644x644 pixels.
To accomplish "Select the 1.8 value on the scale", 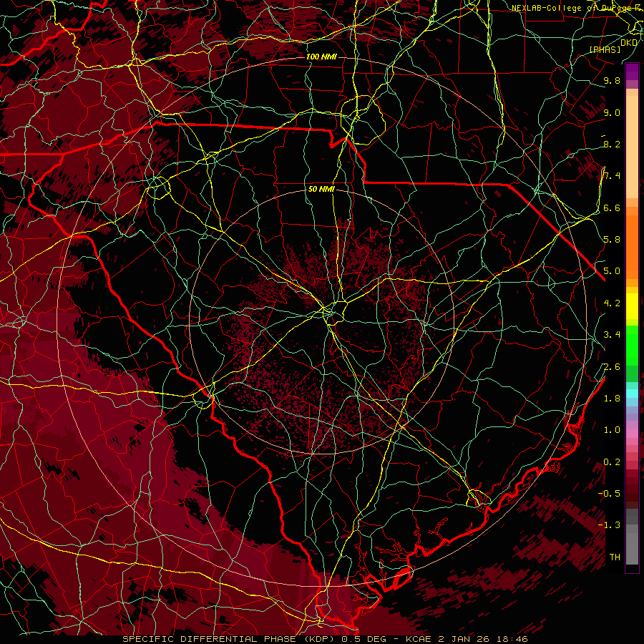I will 612,399.
